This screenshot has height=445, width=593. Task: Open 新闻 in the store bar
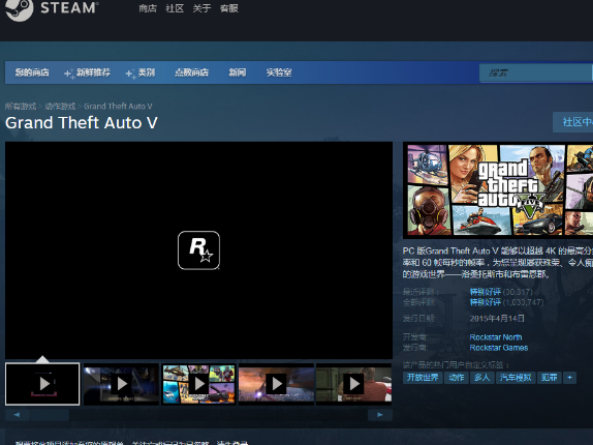point(238,72)
